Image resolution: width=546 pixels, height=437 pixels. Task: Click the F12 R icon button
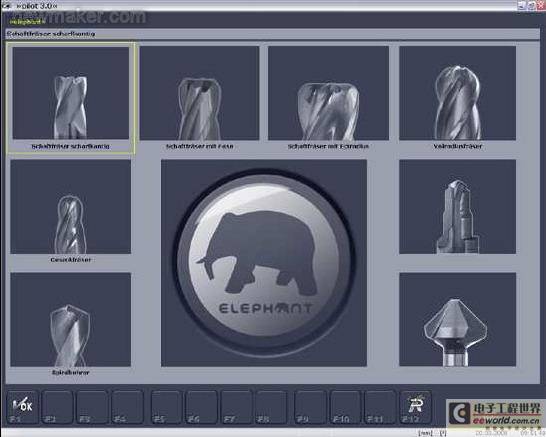click(x=416, y=407)
